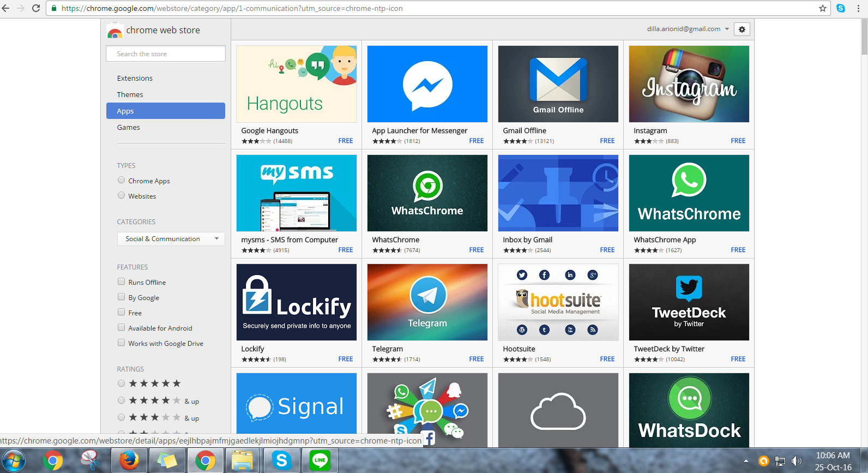Image resolution: width=868 pixels, height=473 pixels.
Task: Click FREE button for Gmail Offline
Action: (x=607, y=141)
